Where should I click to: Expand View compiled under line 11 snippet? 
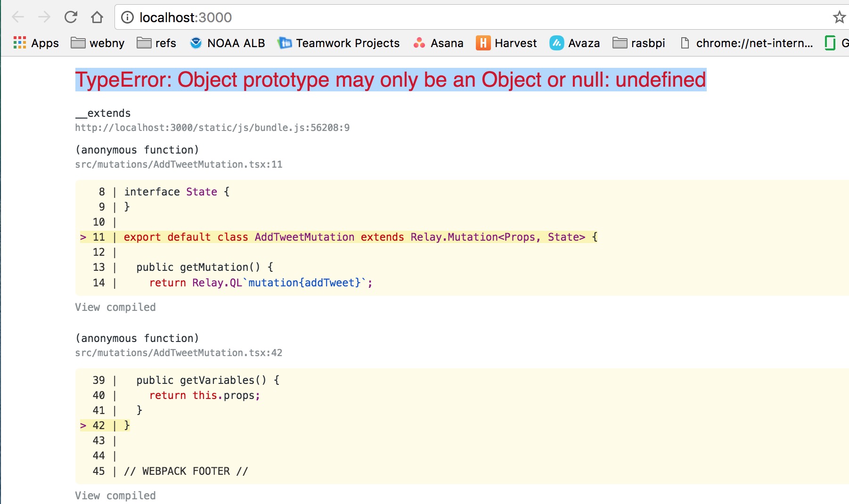(115, 307)
